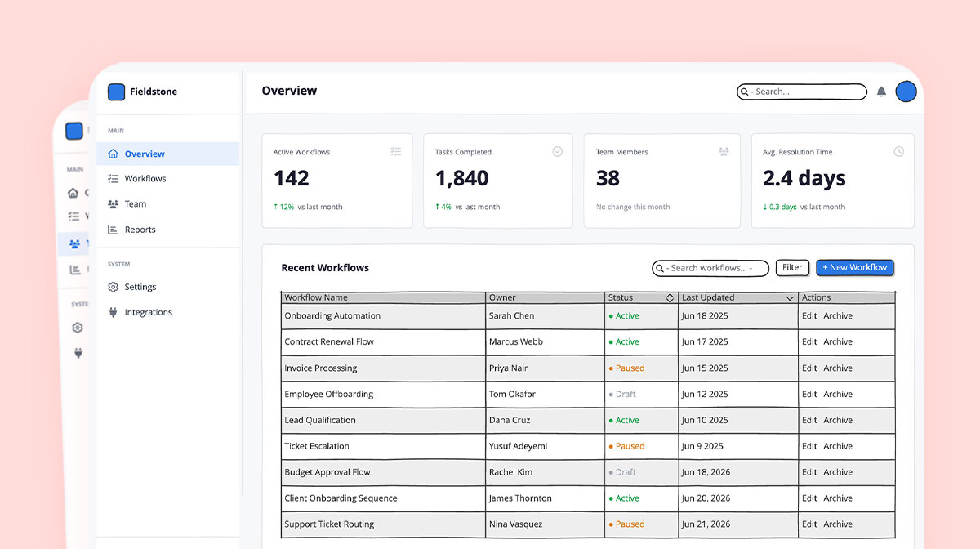
Task: Click the Active Workflows card checklist icon
Action: pyautogui.click(x=396, y=151)
